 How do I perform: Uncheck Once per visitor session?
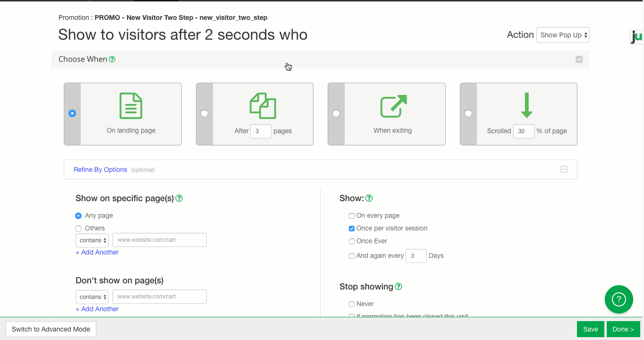point(352,229)
